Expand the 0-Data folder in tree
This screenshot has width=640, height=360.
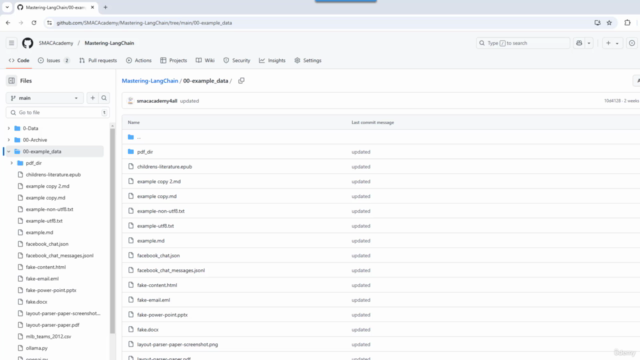(9, 128)
